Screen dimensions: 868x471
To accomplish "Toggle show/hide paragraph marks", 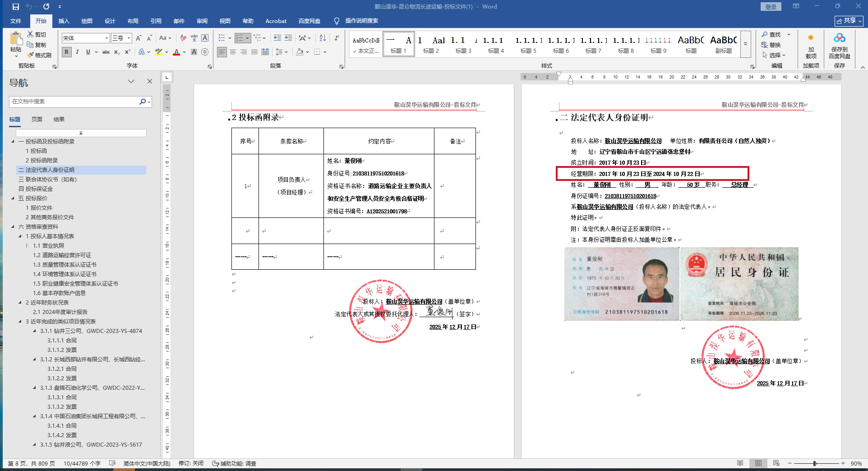I will pyautogui.click(x=337, y=38).
